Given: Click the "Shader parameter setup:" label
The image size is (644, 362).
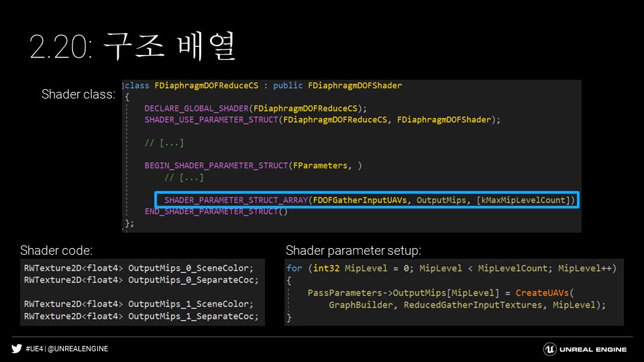Looking at the screenshot, I should click(x=354, y=250).
